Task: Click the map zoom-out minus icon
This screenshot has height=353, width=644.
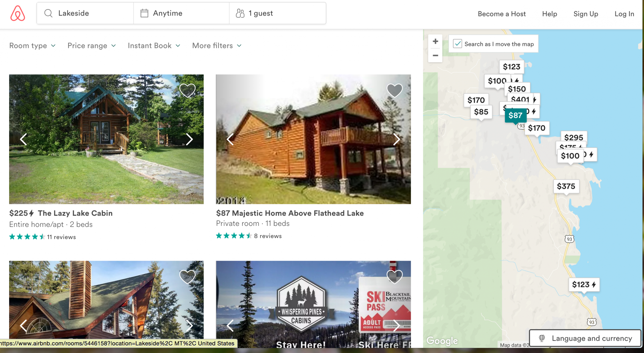Action: (435, 55)
